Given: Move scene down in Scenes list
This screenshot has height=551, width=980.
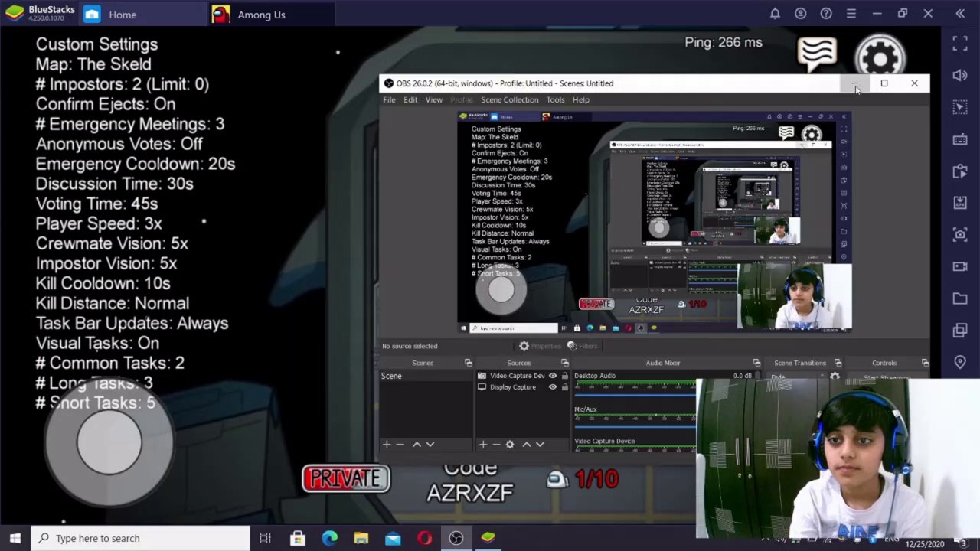Looking at the screenshot, I should point(430,444).
